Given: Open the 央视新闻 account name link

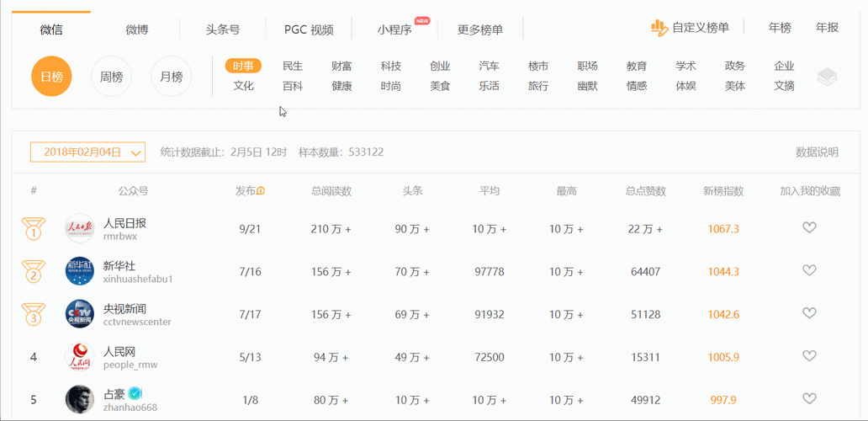Looking at the screenshot, I should point(124,308).
